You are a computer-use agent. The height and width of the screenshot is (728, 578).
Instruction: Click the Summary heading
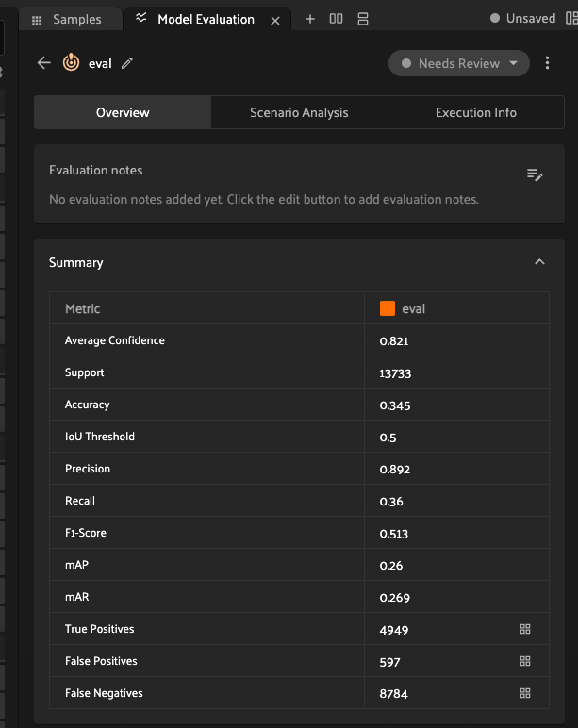pyautogui.click(x=76, y=263)
